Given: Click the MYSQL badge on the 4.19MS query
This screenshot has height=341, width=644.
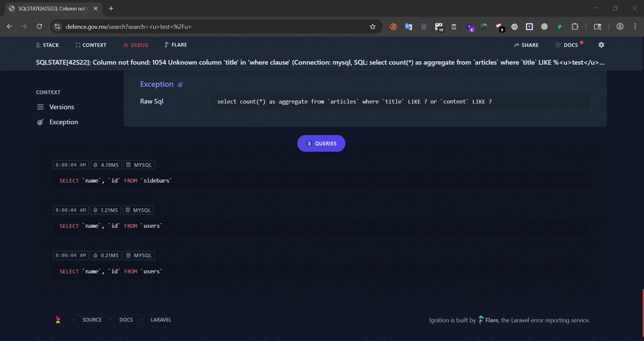Looking at the screenshot, I should coord(139,165).
